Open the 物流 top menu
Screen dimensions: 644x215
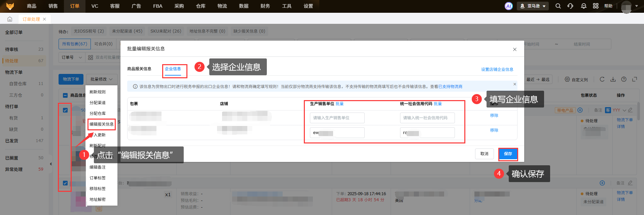click(222, 6)
